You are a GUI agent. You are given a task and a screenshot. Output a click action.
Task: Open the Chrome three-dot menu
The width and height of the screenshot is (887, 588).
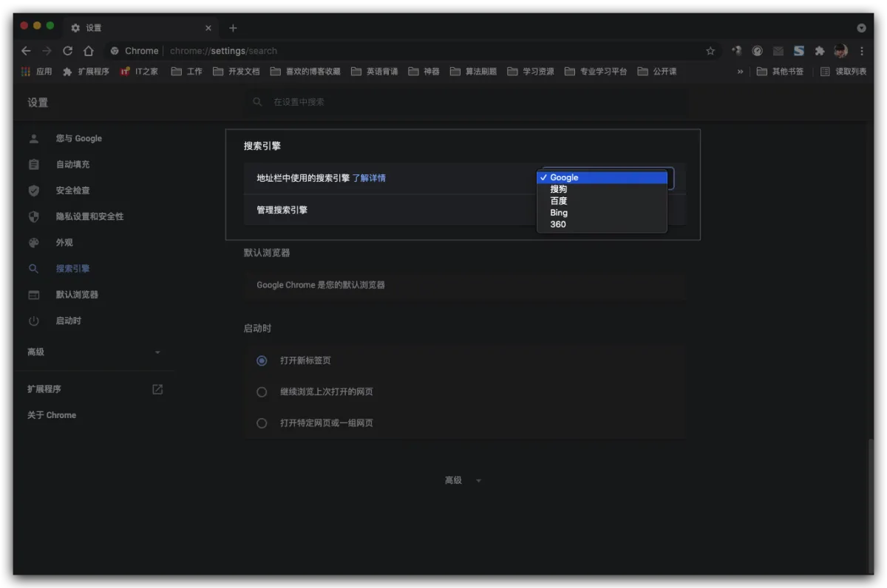tap(862, 51)
